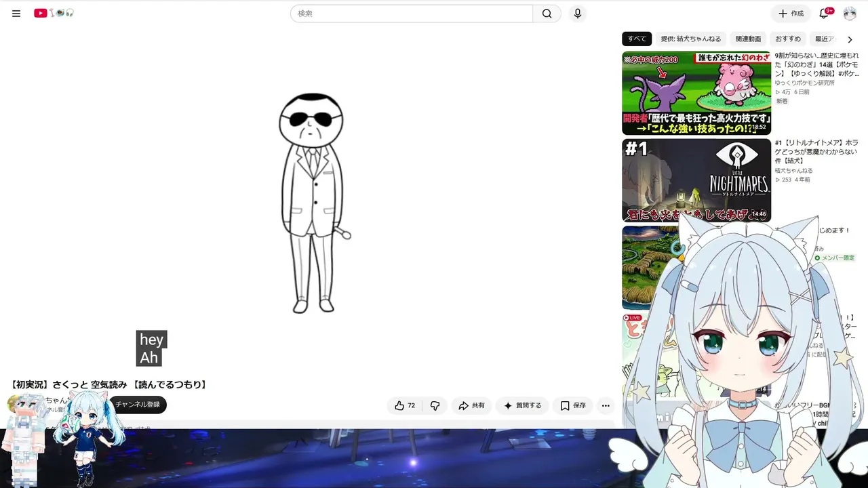Show more filter chips with the right chevron
868x488 pixels.
tap(850, 39)
